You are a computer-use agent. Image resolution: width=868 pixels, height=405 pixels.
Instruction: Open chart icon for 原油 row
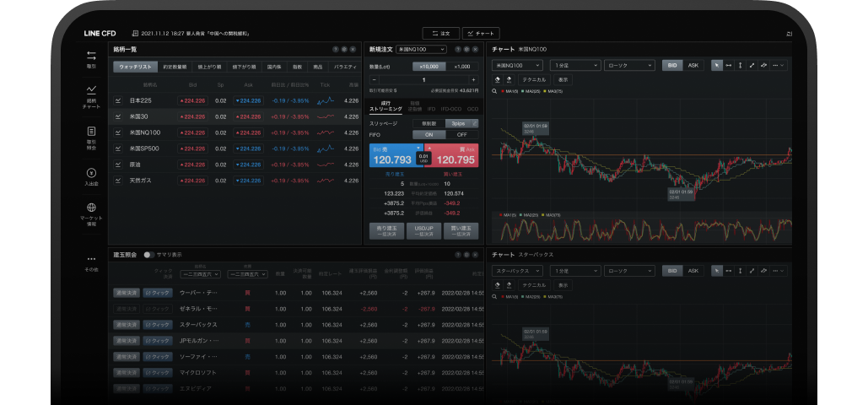(x=118, y=165)
